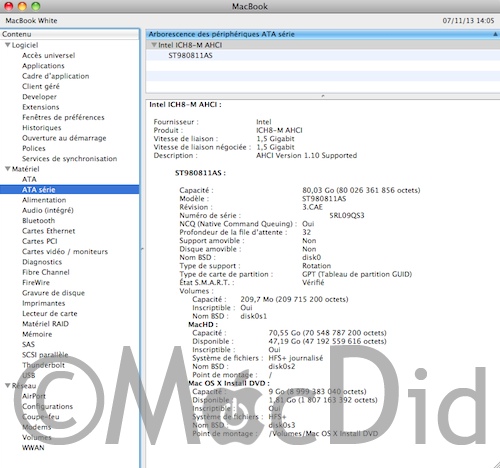Select Services de synchronisation
This screenshot has width=500, height=468.
click(x=70, y=159)
